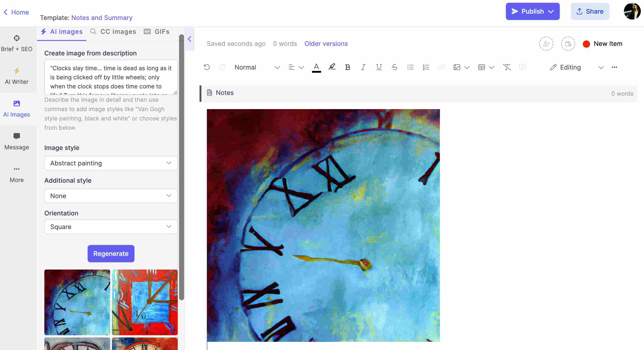Click the Insert Image icon
This screenshot has height=350, width=644.
click(x=456, y=67)
